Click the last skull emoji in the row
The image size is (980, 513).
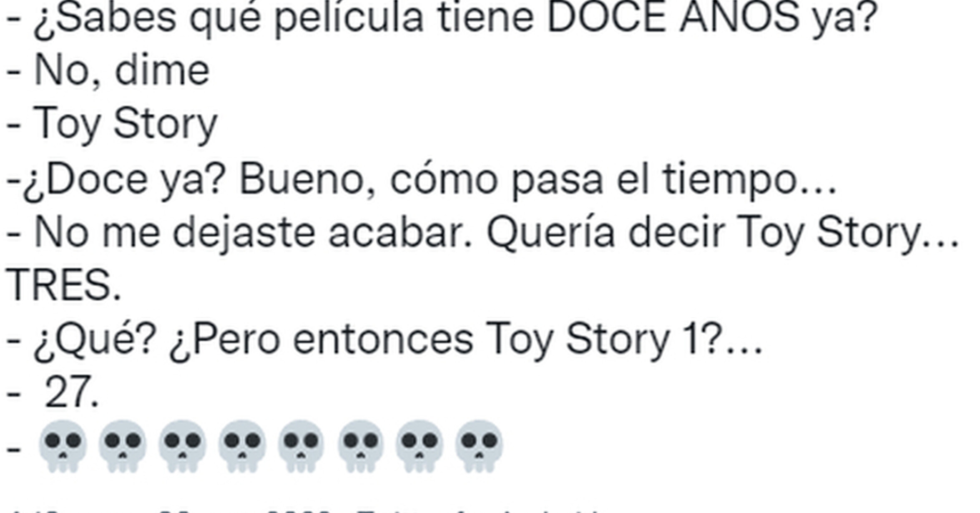point(479,446)
